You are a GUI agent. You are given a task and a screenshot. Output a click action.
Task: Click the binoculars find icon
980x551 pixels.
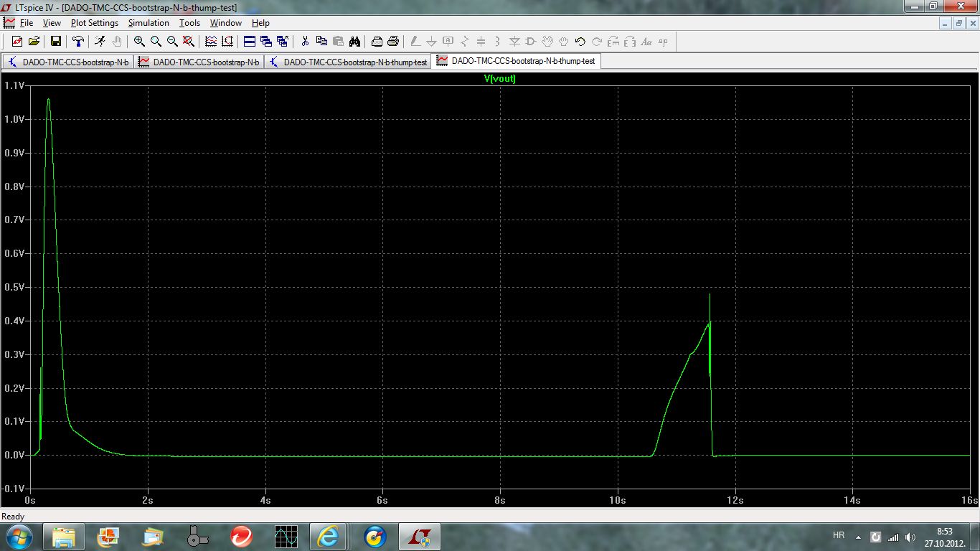click(x=354, y=42)
